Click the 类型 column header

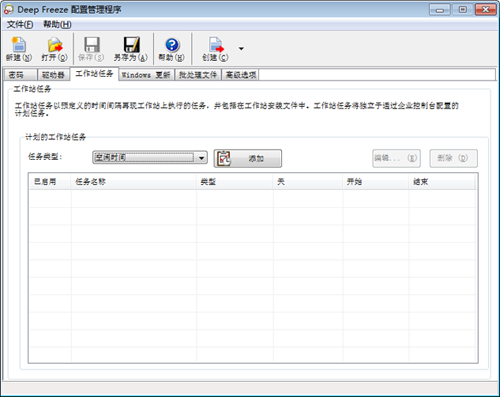coord(235,182)
